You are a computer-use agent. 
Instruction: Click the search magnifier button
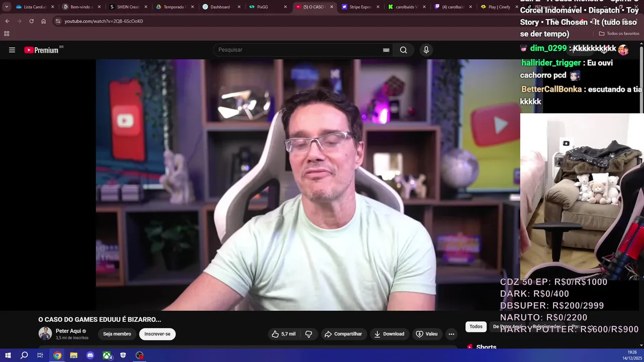(x=404, y=50)
